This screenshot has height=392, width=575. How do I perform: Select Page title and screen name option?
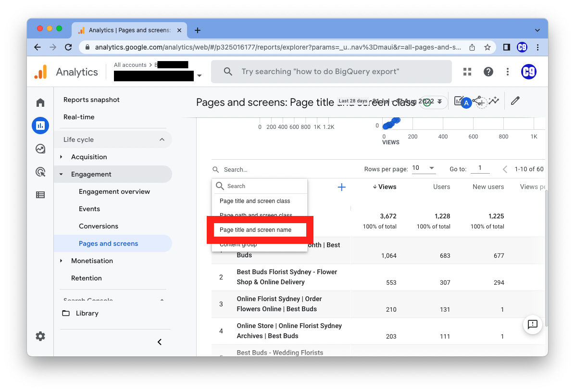255,230
